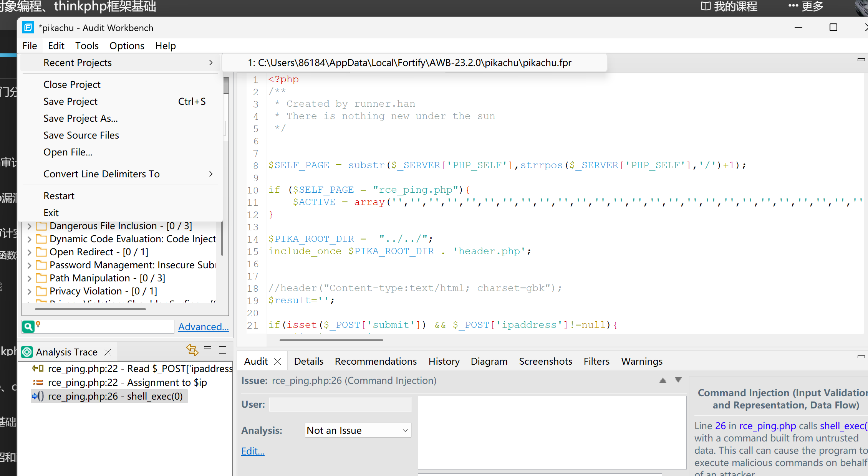Click the code editor horizontal scrollbar
The width and height of the screenshot is (868, 476).
point(331,340)
